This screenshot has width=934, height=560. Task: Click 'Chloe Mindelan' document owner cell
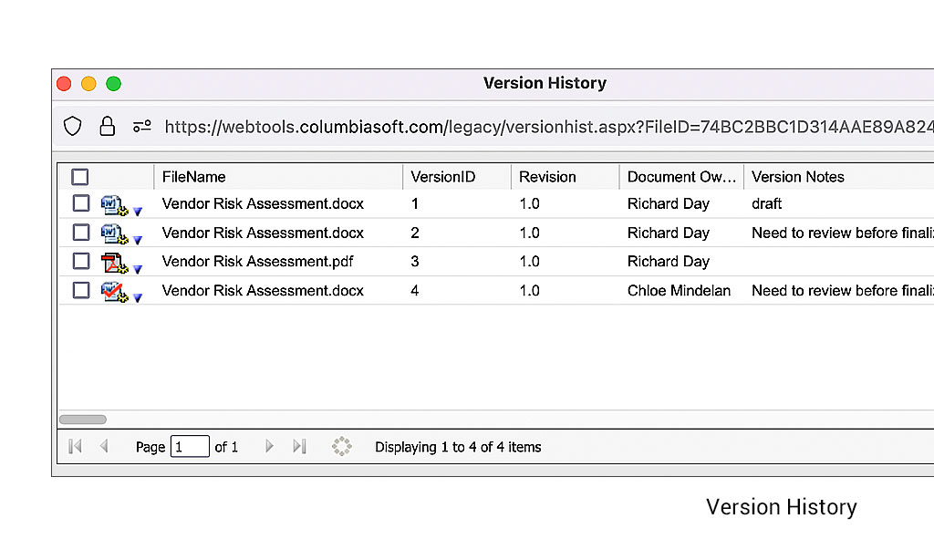[679, 291]
